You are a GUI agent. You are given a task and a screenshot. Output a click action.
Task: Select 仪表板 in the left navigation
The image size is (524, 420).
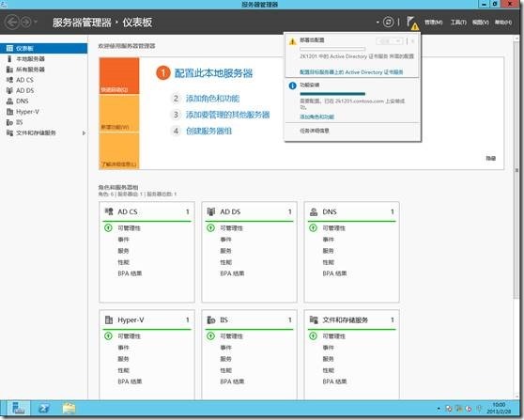tap(44, 49)
